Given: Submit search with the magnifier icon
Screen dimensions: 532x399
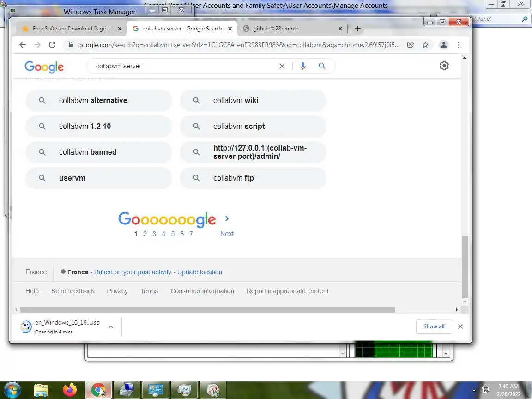Looking at the screenshot, I should tap(322, 66).
